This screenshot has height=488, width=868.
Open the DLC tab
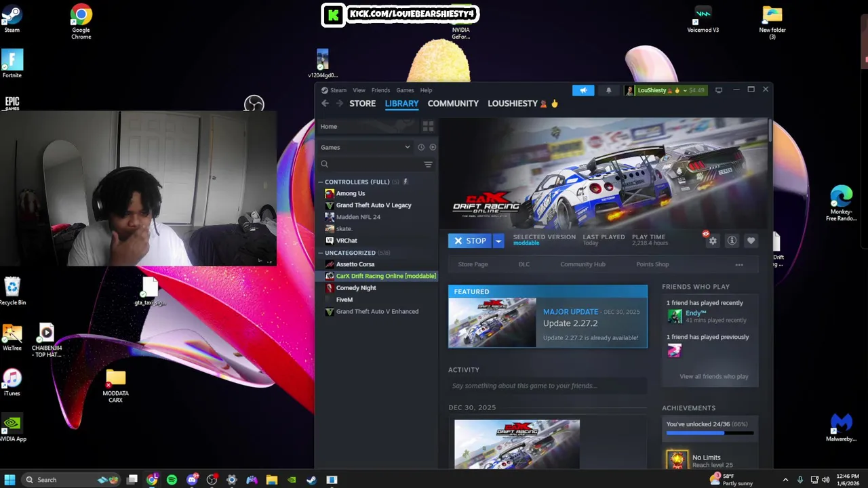click(524, 264)
